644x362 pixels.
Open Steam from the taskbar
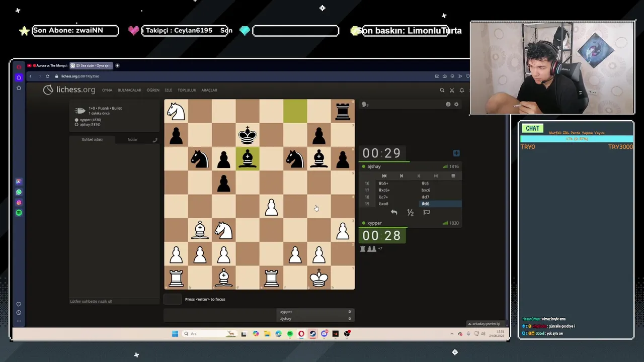(x=312, y=334)
